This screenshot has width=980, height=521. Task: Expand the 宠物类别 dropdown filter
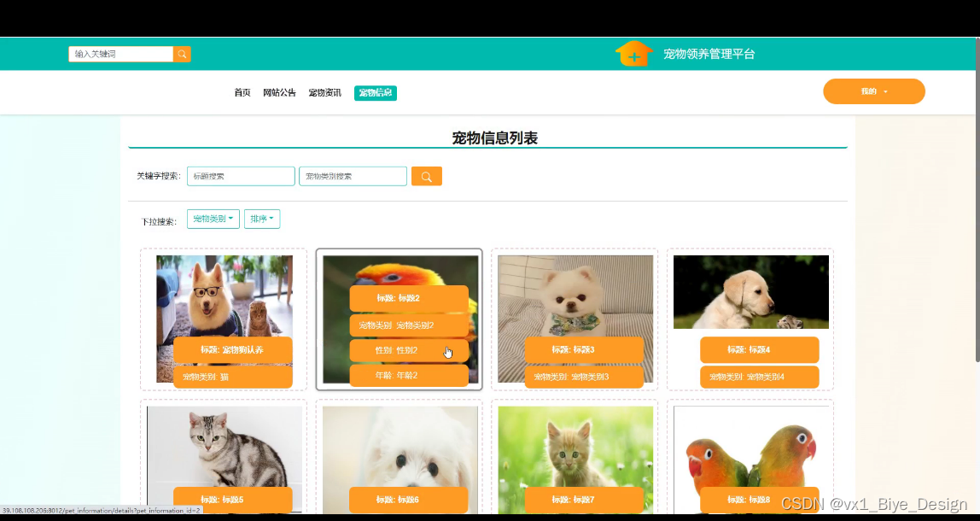213,219
